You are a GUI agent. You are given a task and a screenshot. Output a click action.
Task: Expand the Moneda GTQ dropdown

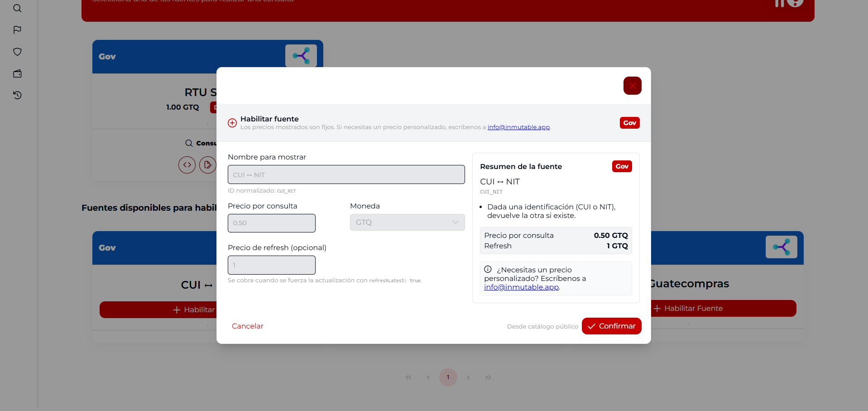click(x=407, y=222)
